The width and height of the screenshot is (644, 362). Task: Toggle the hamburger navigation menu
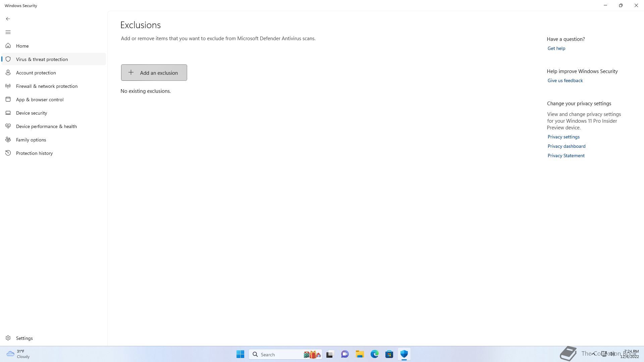pos(8,32)
